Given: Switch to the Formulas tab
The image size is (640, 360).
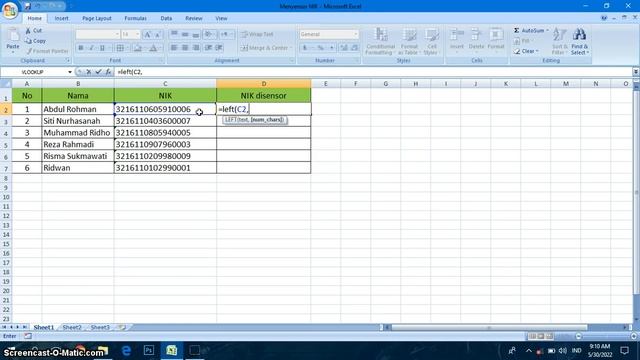Looking at the screenshot, I should (136, 18).
